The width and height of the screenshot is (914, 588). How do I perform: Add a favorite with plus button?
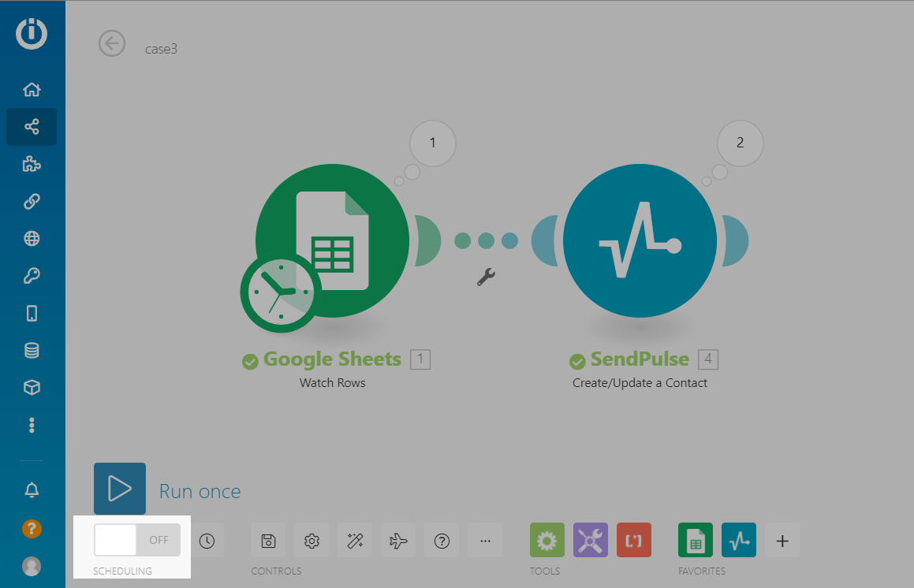pos(782,541)
